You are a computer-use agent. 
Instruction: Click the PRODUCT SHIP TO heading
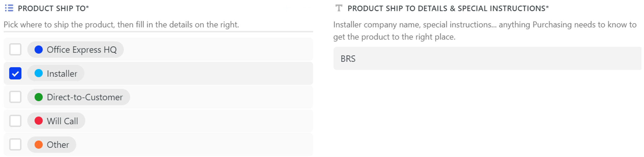[53, 8]
